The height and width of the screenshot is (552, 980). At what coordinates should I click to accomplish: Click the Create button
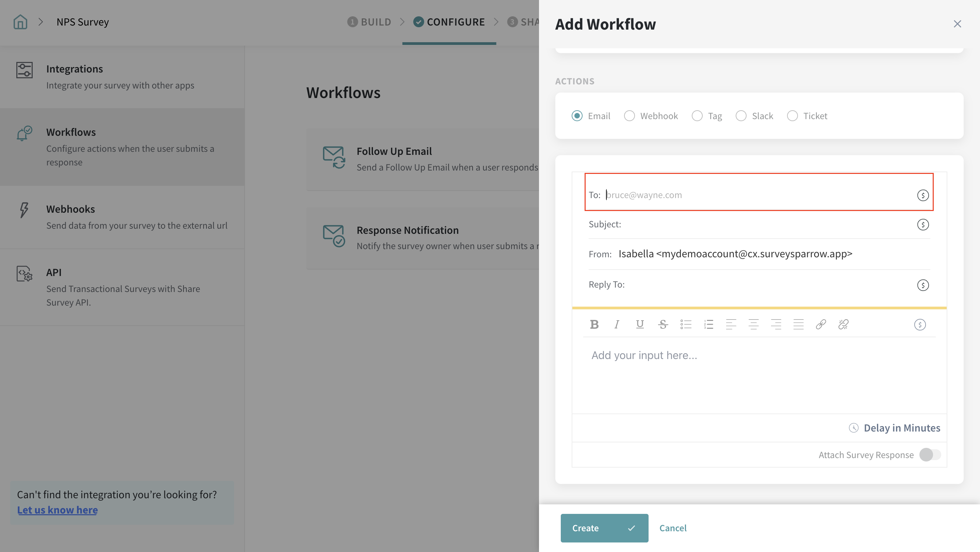(x=604, y=528)
